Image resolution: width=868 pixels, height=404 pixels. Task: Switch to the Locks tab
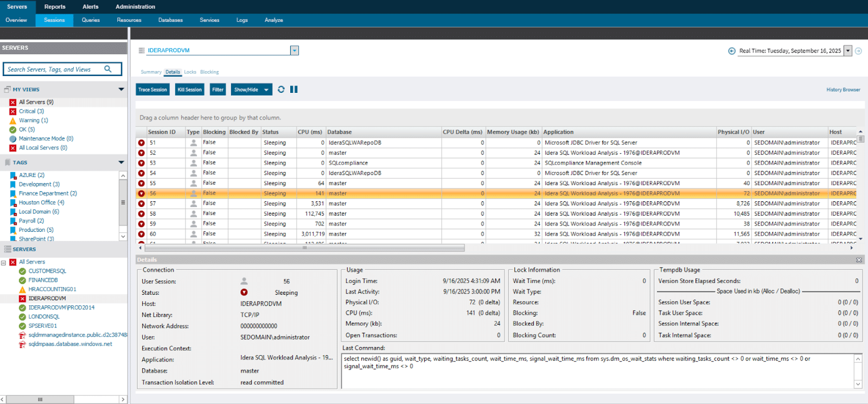[x=190, y=72]
